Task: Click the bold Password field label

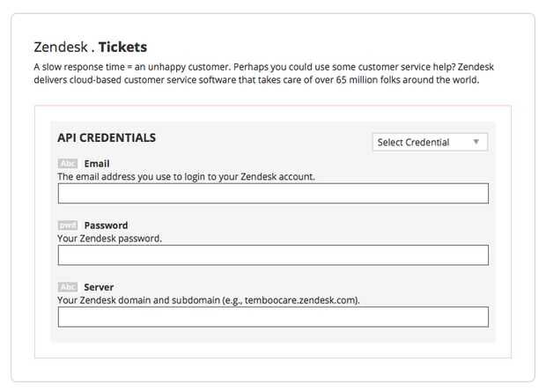Action: (106, 226)
